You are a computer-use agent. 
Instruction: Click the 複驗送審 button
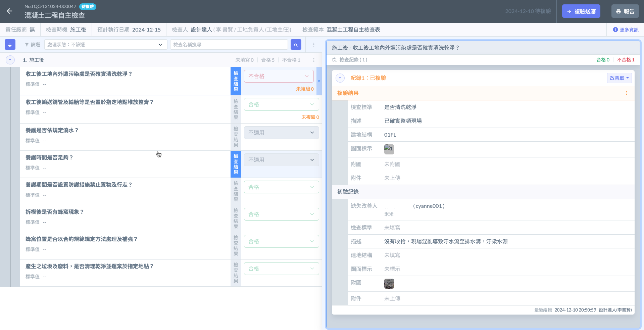click(581, 11)
